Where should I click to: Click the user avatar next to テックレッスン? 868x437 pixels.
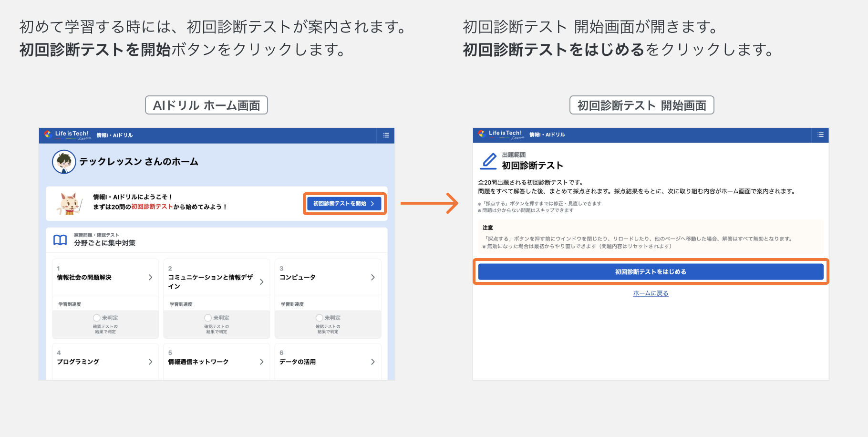64,162
